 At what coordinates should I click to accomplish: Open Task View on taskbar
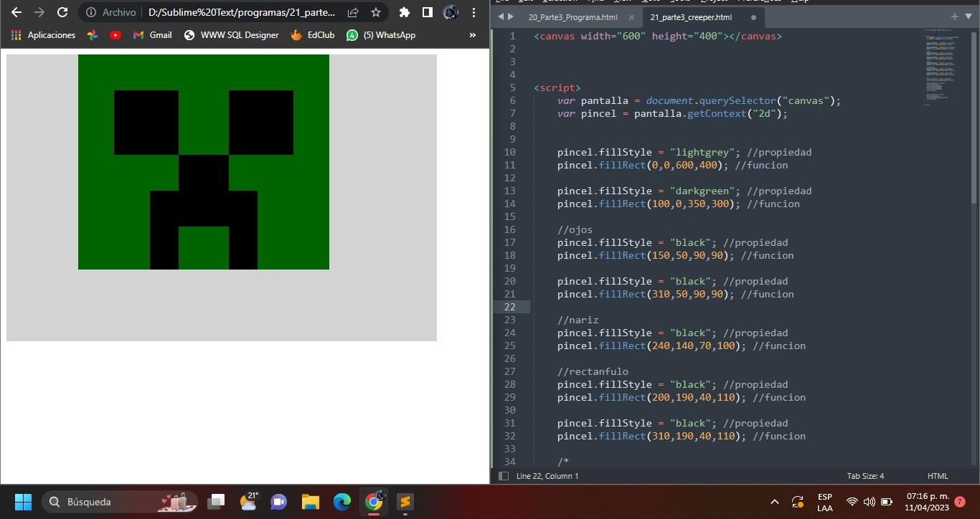(x=216, y=502)
